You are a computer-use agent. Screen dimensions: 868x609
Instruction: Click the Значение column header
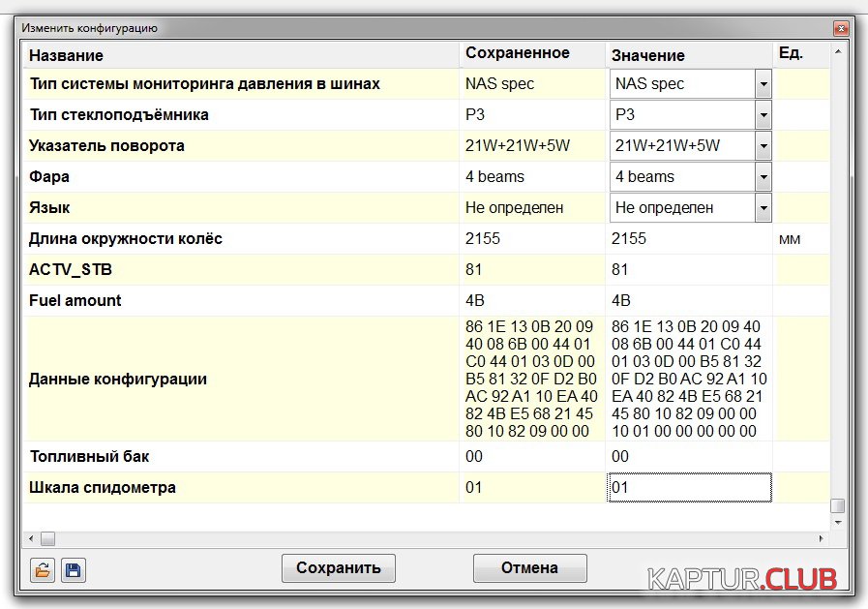tap(688, 55)
